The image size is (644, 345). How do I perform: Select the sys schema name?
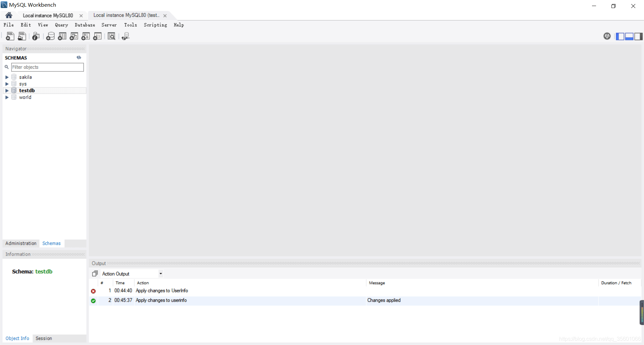[23, 84]
